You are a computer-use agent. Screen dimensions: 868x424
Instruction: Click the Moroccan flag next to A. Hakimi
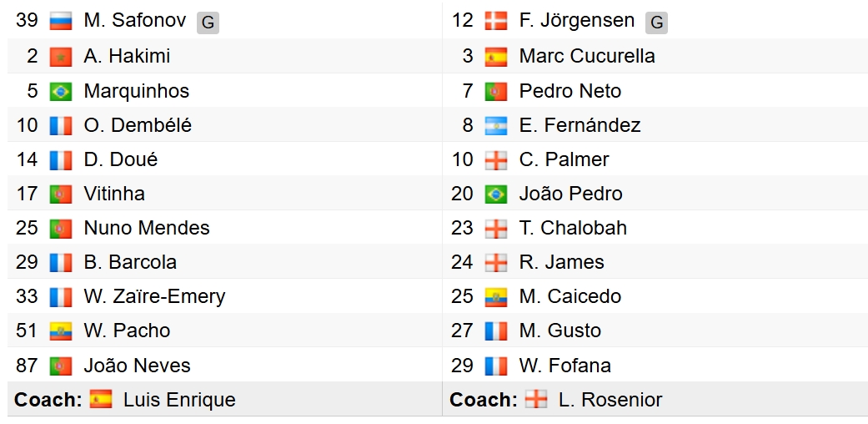click(x=61, y=57)
